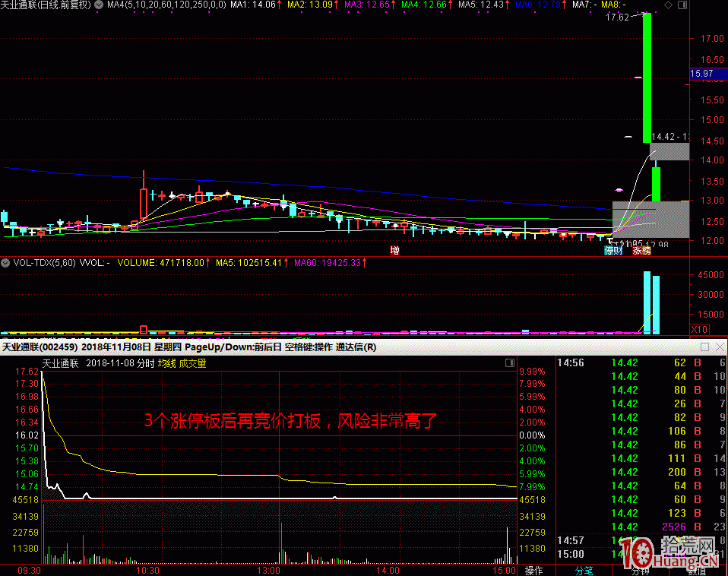Select the tick row with volume 2526
The width and height of the screenshot is (728, 576).
point(641,527)
